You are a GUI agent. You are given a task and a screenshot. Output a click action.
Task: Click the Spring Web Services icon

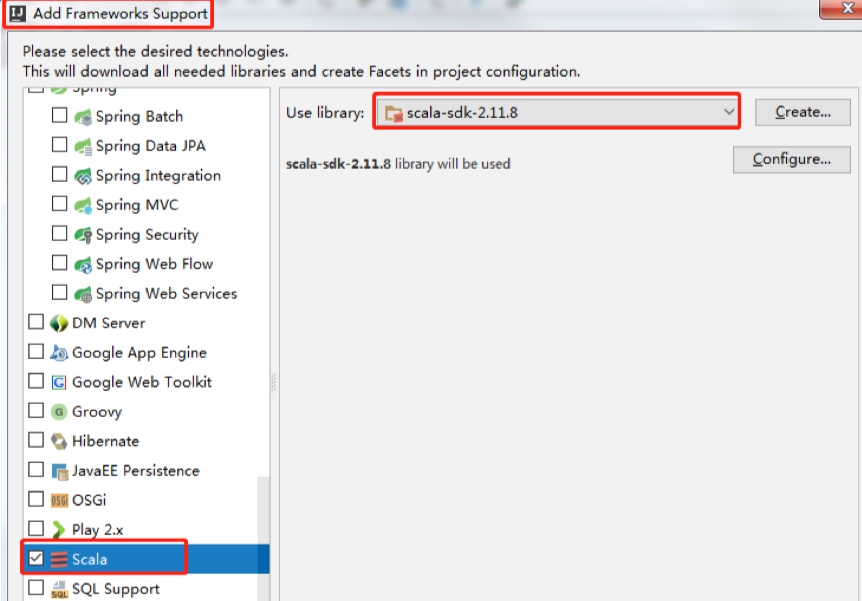83,294
